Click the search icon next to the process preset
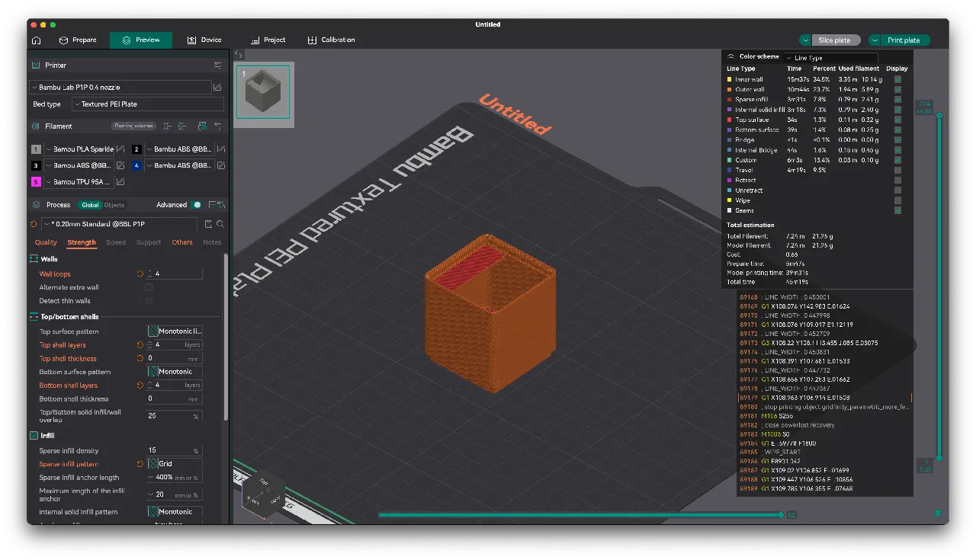This screenshot has width=976, height=560. tap(219, 223)
